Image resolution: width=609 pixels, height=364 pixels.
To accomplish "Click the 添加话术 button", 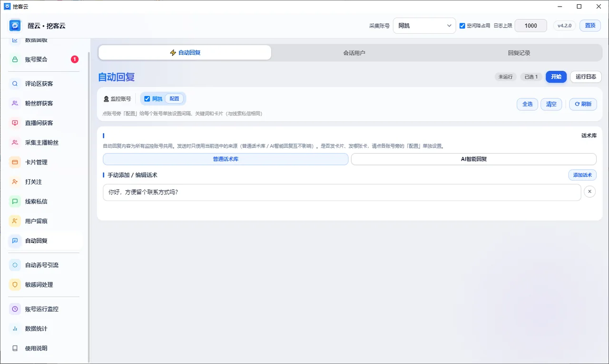I will pos(582,175).
